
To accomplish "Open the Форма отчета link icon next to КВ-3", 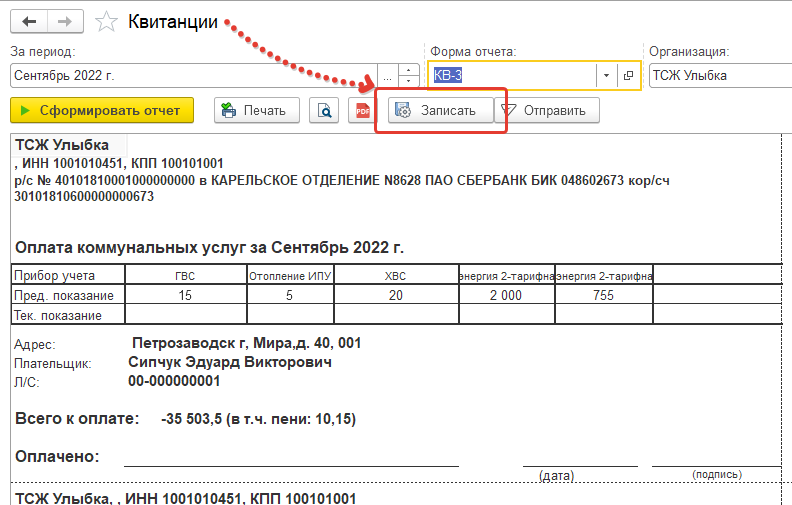I will (x=628, y=76).
